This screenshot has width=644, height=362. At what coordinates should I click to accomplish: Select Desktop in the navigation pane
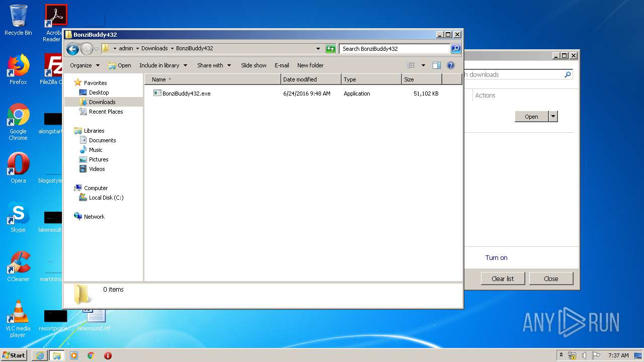pos(94,93)
